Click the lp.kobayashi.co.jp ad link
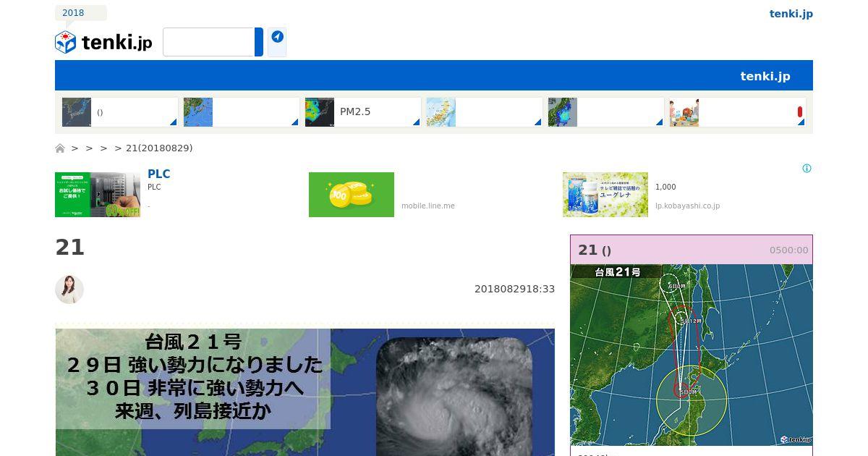Image resolution: width=868 pixels, height=456 pixels. click(687, 206)
